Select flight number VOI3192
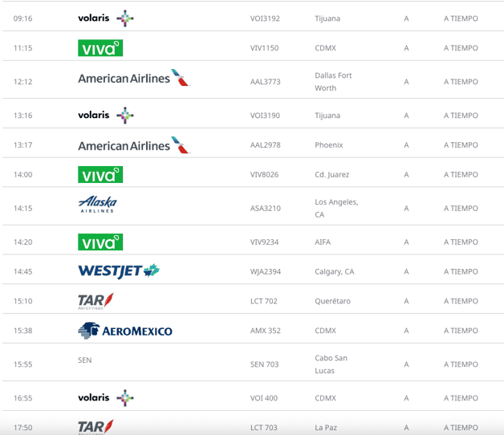This screenshot has width=504, height=435. click(x=265, y=18)
